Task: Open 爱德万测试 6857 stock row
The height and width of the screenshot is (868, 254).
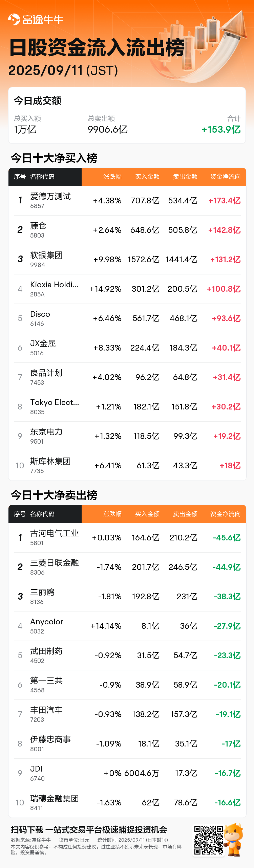Action: [x=127, y=201]
